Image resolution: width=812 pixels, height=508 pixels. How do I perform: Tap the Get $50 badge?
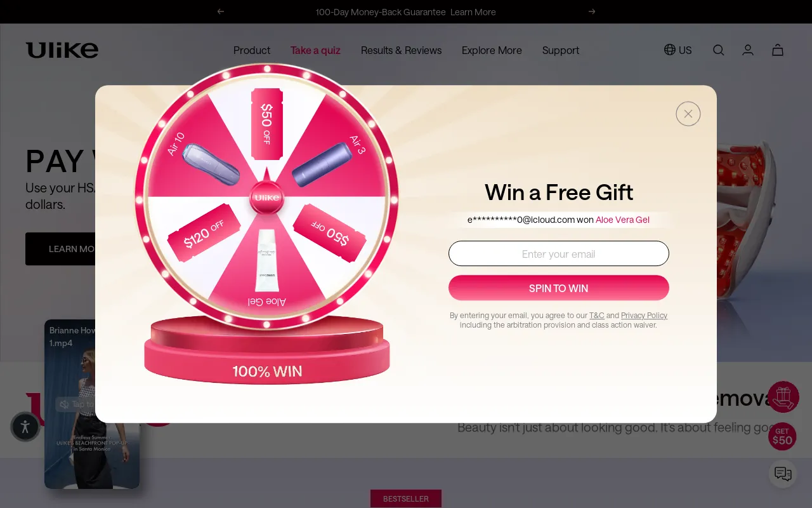[782, 436]
